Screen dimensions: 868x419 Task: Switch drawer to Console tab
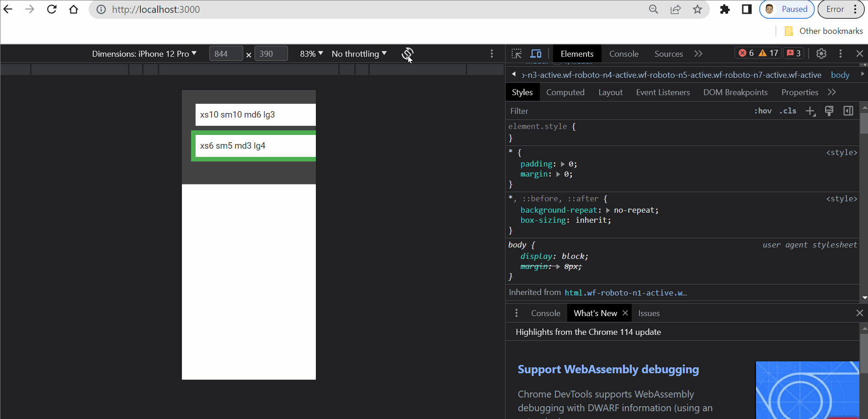click(545, 313)
